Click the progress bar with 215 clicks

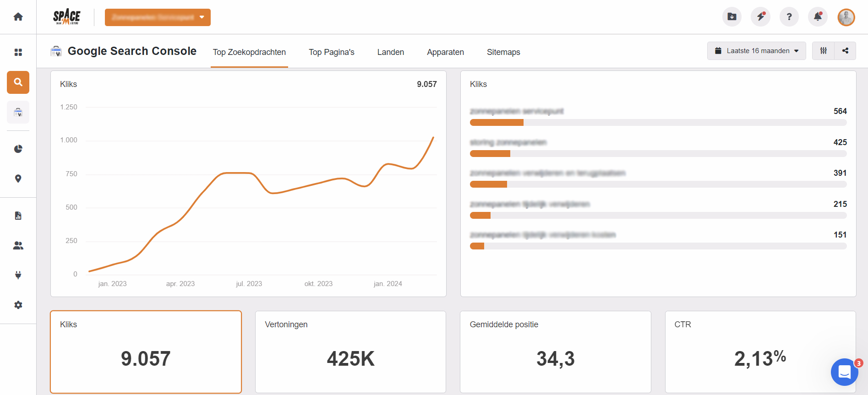[658, 216]
